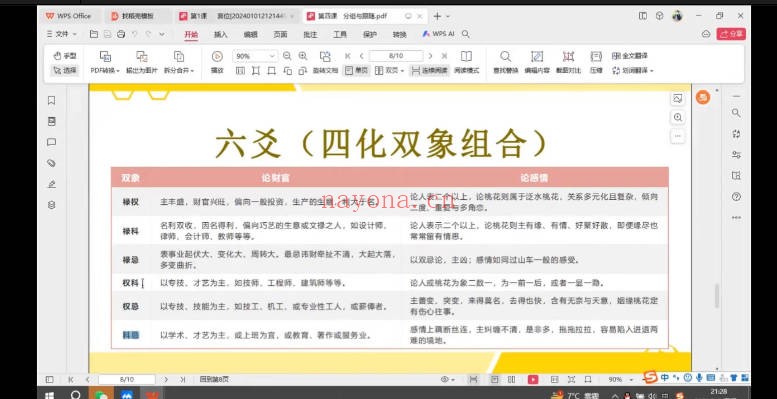Open the comments panel in left sidebar
Image resolution: width=777 pixels, height=399 pixels.
[52, 142]
